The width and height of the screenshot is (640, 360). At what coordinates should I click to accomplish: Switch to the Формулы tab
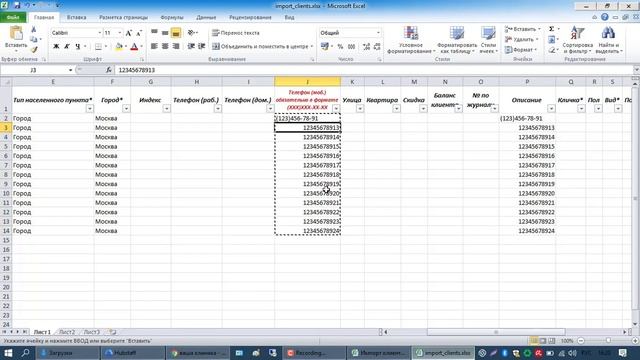pyautogui.click(x=172, y=18)
